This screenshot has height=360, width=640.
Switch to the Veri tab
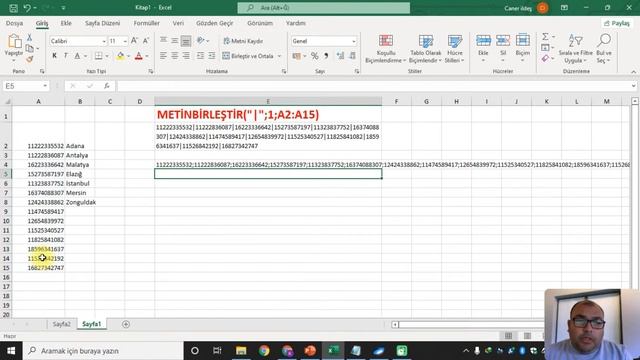178,23
